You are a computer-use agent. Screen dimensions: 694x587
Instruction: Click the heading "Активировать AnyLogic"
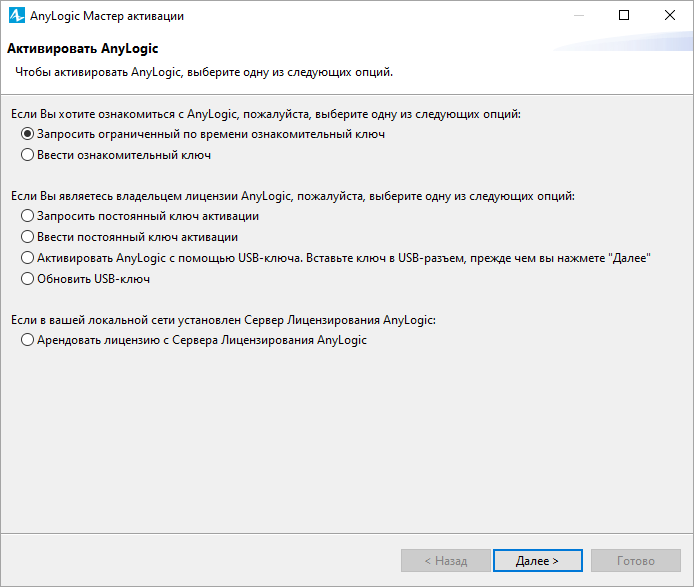(82, 48)
